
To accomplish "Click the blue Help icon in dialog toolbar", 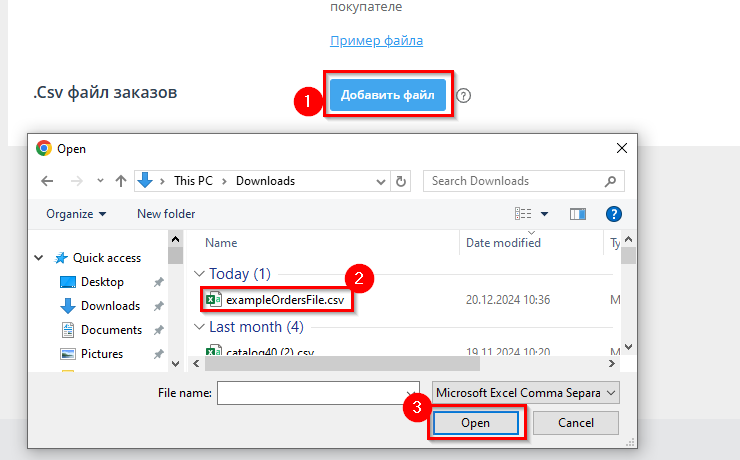I will [x=614, y=213].
